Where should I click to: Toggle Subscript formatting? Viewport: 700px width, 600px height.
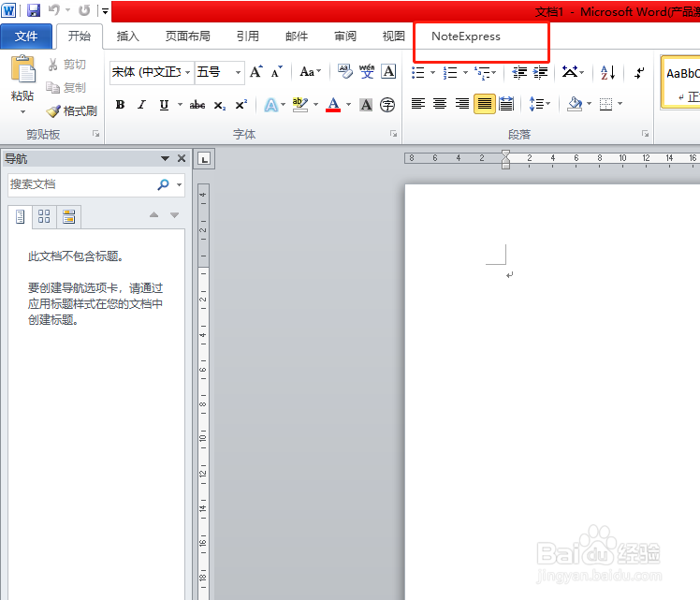click(219, 105)
